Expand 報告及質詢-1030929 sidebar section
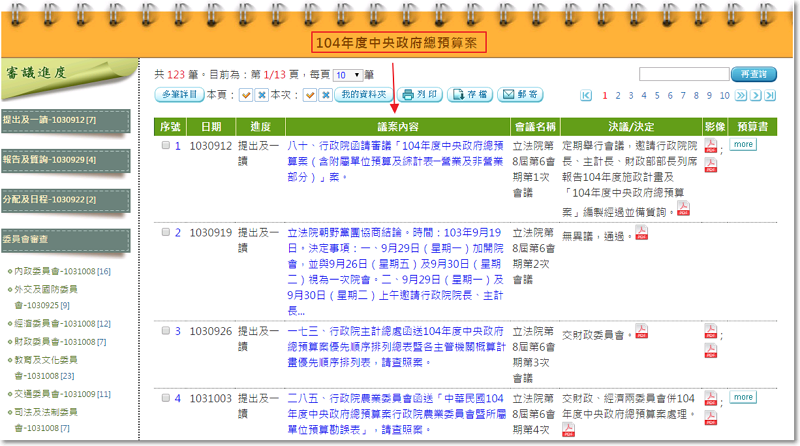Viewport: 800px width, 446px height. click(x=65, y=159)
